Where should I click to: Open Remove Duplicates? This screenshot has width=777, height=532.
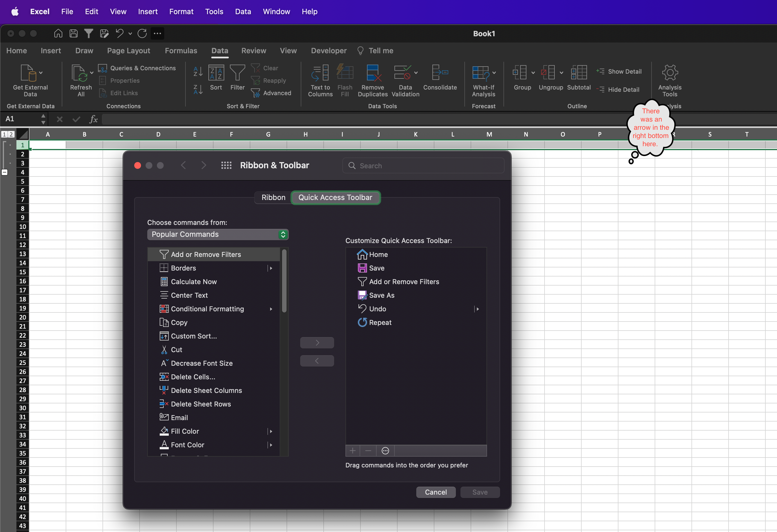point(373,80)
